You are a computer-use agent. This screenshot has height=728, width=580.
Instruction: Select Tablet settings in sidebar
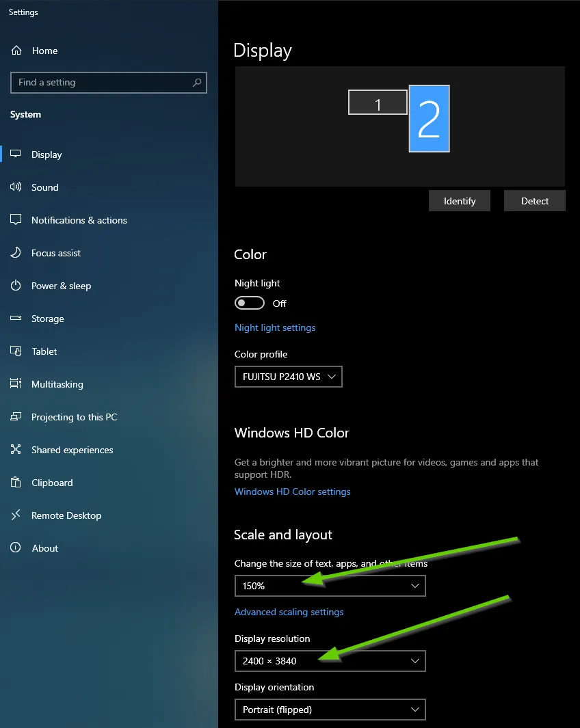pyautogui.click(x=43, y=351)
